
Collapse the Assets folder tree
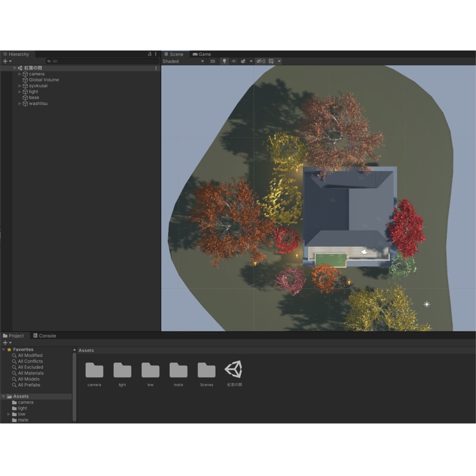coord(4,397)
